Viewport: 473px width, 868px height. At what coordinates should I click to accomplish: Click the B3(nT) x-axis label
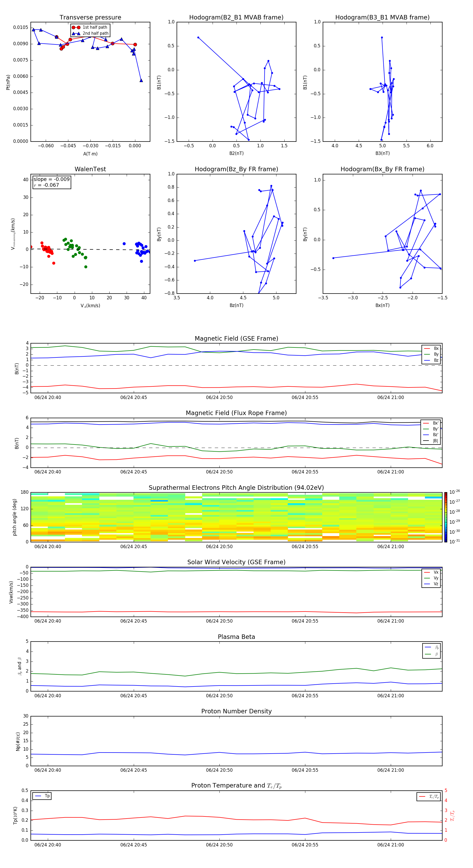382,153
